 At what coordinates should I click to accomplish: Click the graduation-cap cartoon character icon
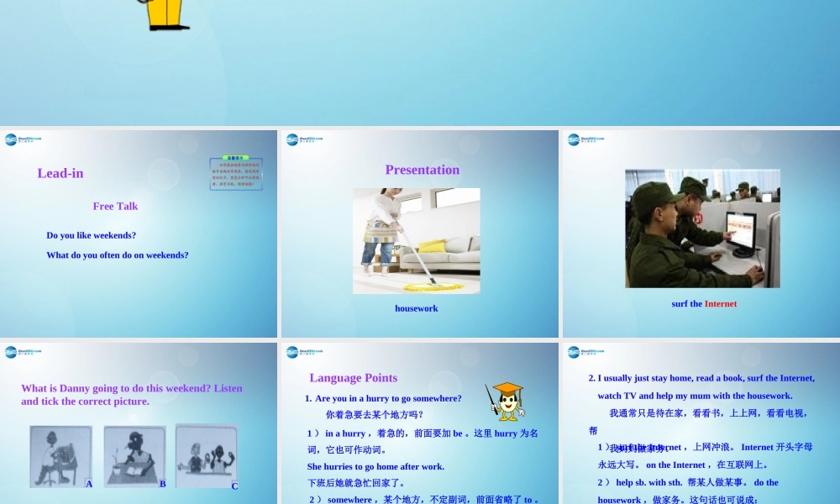click(507, 401)
